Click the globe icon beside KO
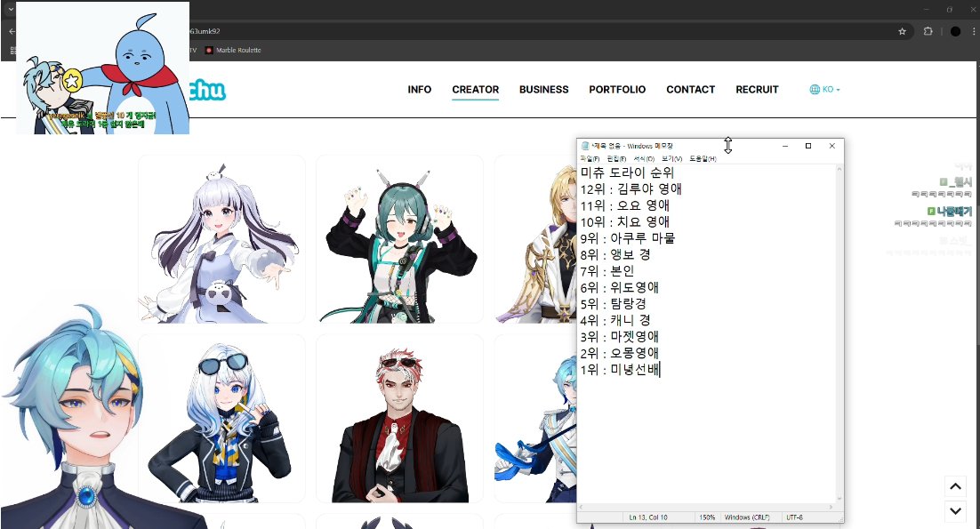 click(x=815, y=89)
